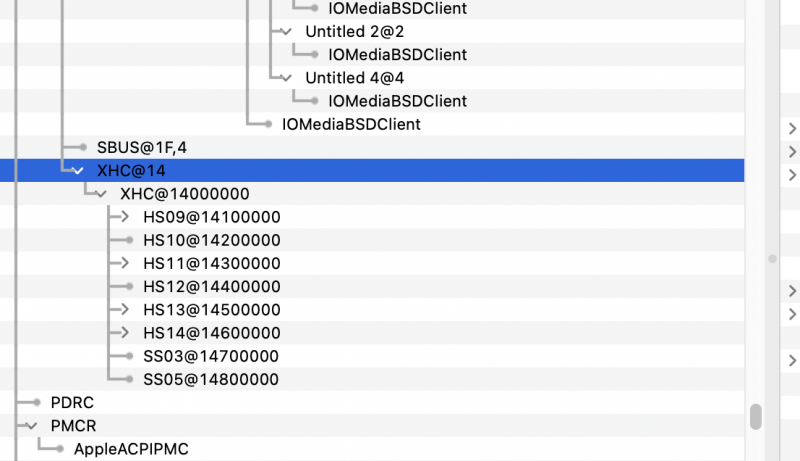Click the vertical scrollbar thumb
Image resolution: width=800 pixels, height=461 pixels.
point(757,415)
